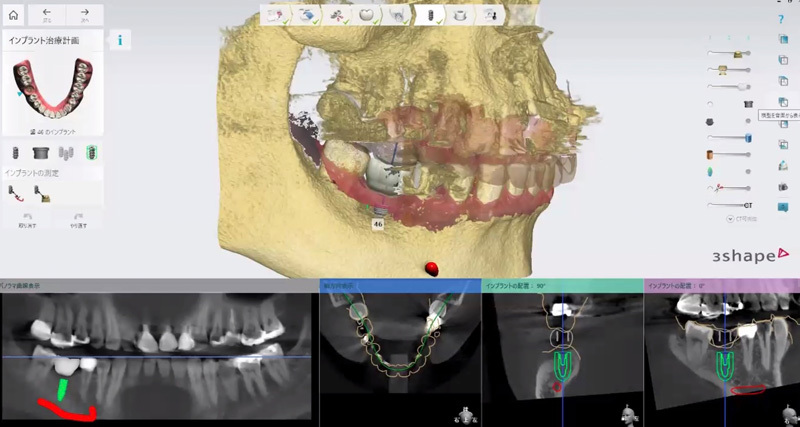
Task: Switch to the surgical guide sleeve workflow step
Action: (x=461, y=15)
